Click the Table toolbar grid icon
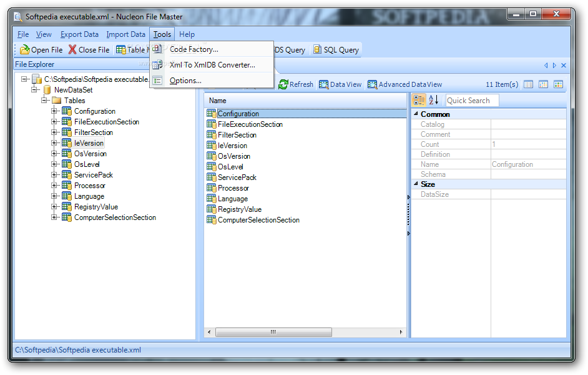588x375 pixels. (x=120, y=49)
